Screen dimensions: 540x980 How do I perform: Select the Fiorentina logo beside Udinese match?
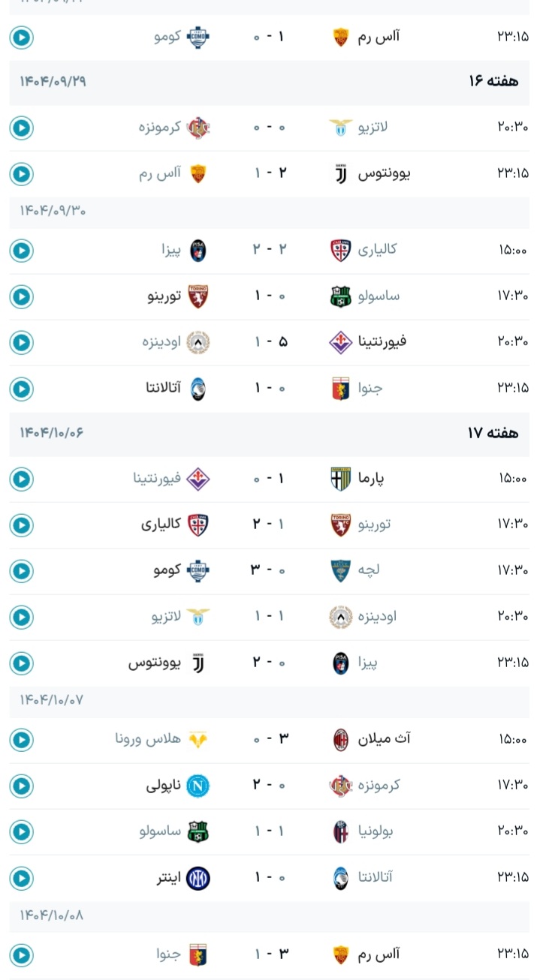341,342
